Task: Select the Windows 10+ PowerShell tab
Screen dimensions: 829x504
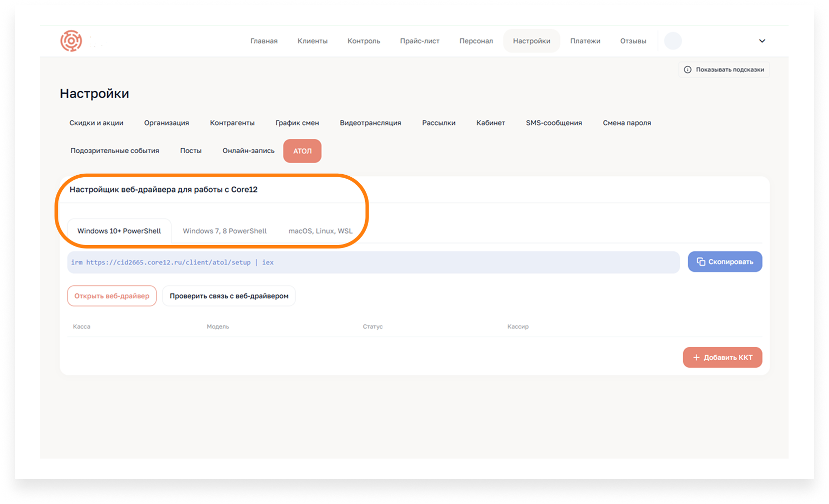Action: (x=119, y=231)
